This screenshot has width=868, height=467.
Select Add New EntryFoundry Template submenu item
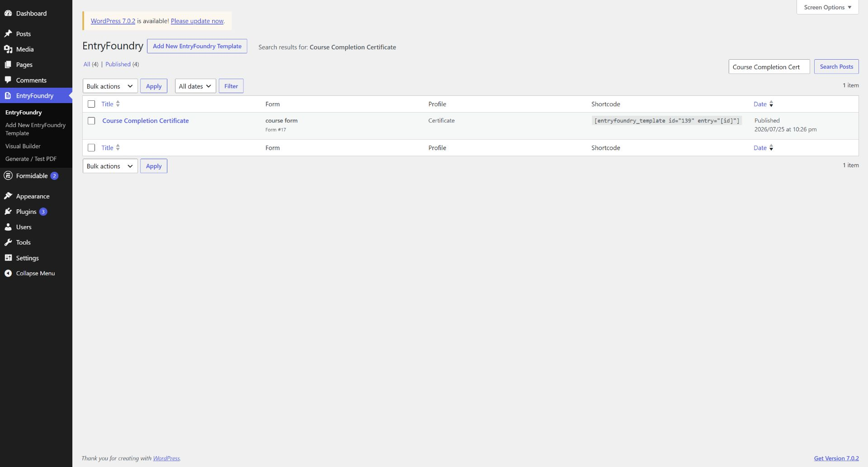pos(35,129)
